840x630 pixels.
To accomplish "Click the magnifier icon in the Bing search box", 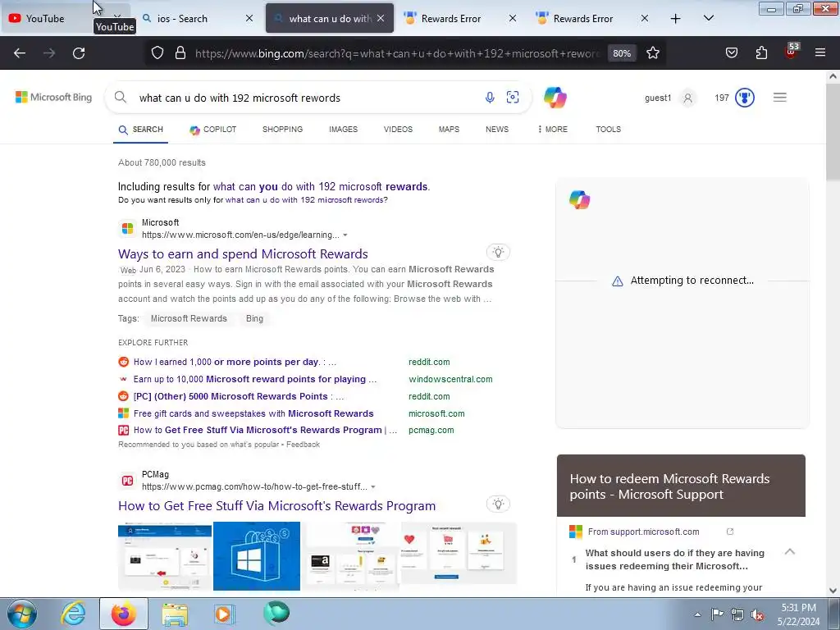I will click(121, 97).
